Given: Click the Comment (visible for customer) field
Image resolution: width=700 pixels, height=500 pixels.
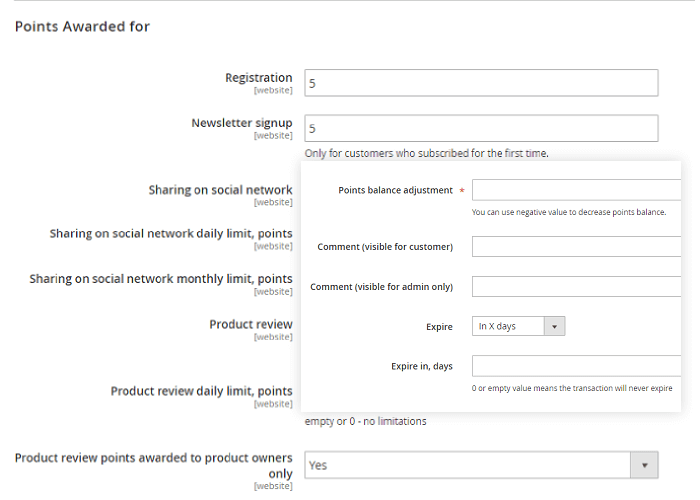Looking at the screenshot, I should pos(576,247).
